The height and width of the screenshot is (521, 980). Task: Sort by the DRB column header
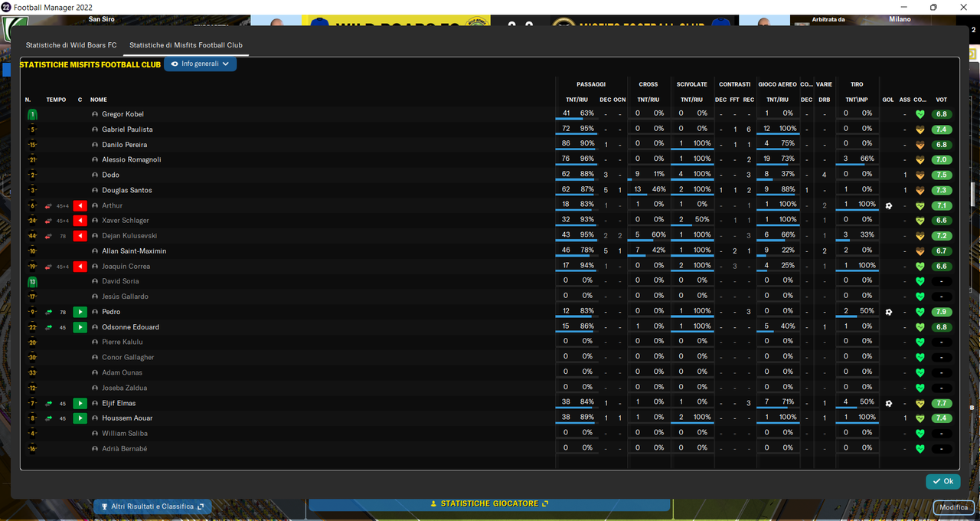pos(825,100)
